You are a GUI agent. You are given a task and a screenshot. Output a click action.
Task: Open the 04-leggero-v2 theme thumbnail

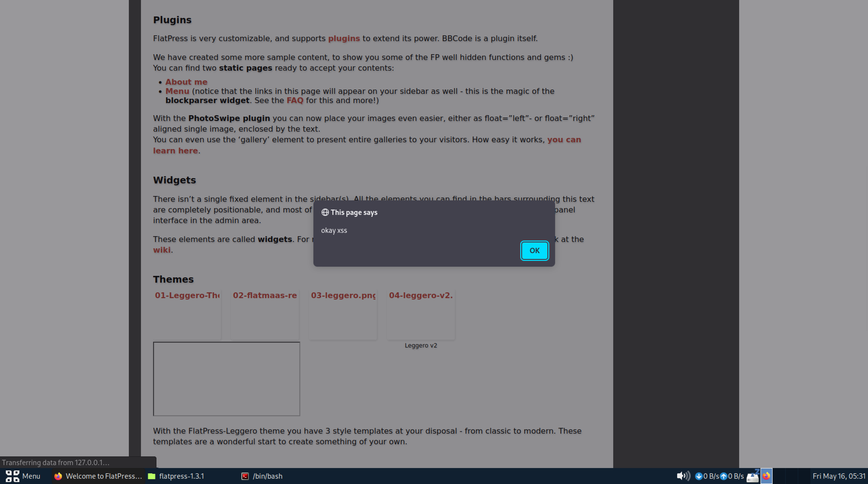pos(421,314)
